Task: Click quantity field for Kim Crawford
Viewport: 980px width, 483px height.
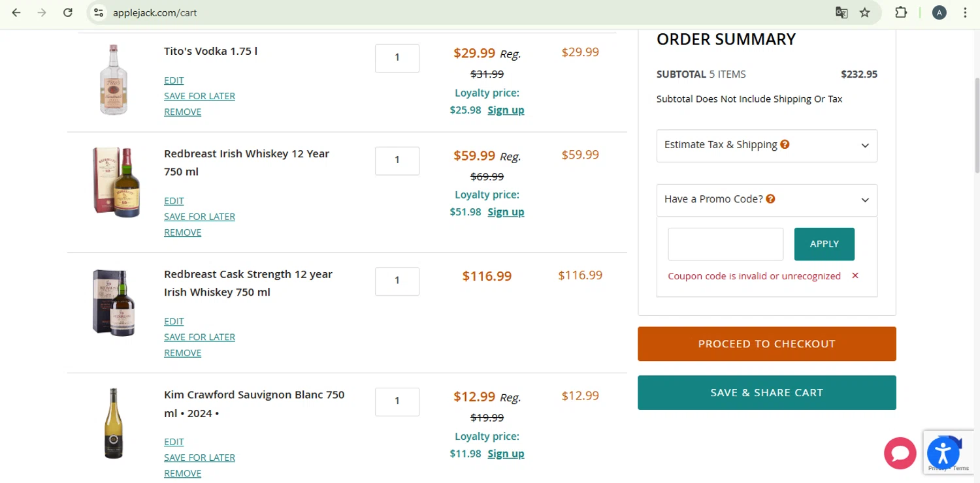Action: click(397, 401)
